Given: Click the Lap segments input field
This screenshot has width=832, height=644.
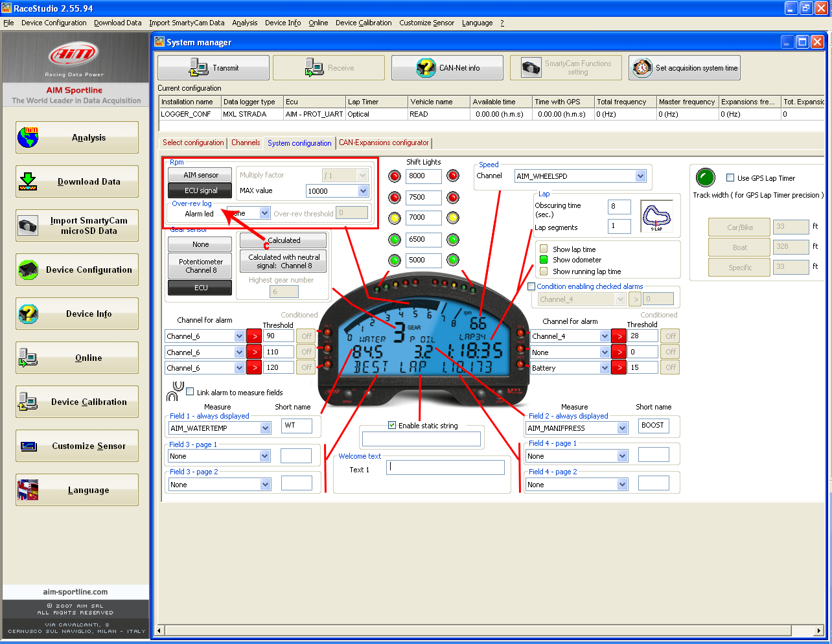Looking at the screenshot, I should tap(619, 226).
